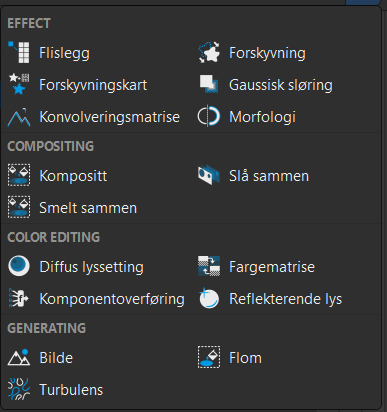Screen dimensions: 387x412
Task: Add the Flom fill effect
Action: (230, 357)
